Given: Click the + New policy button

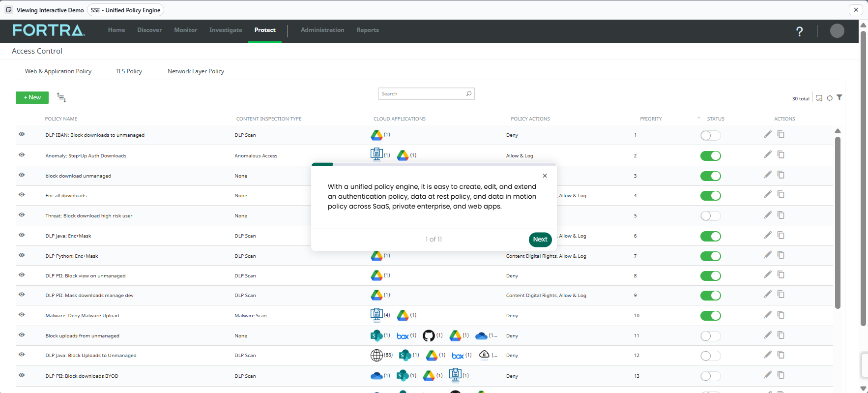Looking at the screenshot, I should pyautogui.click(x=32, y=97).
